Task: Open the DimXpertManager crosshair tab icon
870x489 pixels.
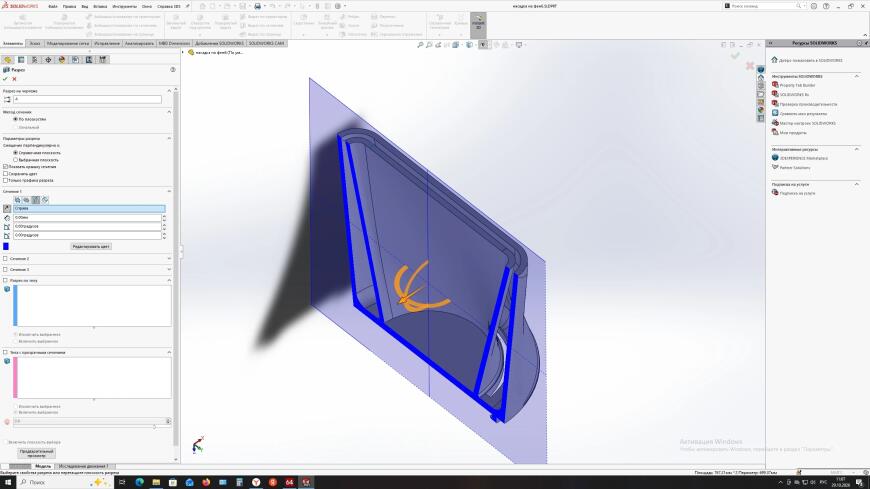Action: pyautogui.click(x=48, y=60)
